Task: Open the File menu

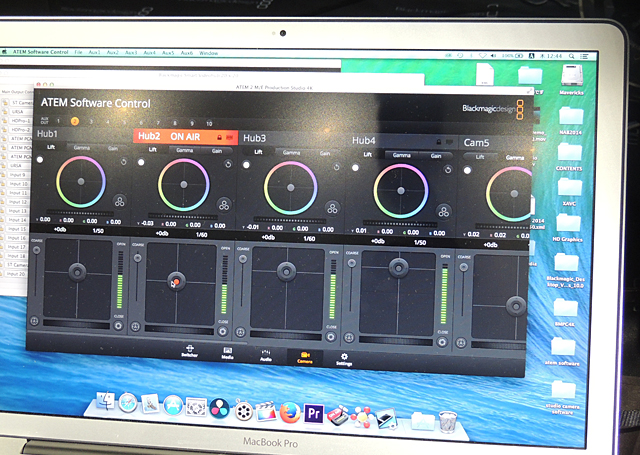Action: [x=78, y=52]
